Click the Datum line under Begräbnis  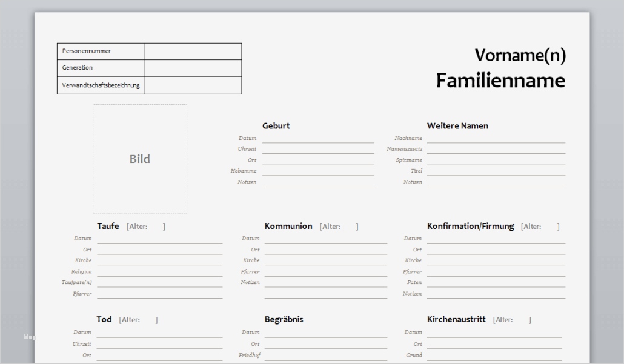325,333
